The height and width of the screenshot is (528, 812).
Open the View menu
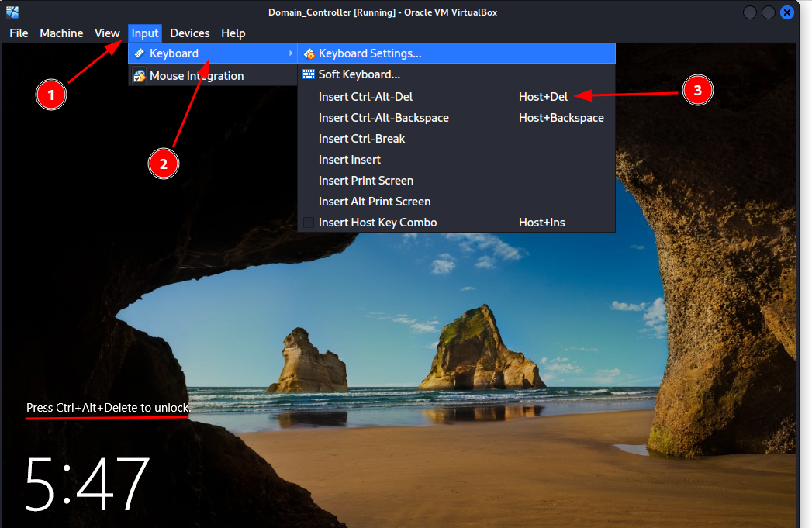coord(107,33)
